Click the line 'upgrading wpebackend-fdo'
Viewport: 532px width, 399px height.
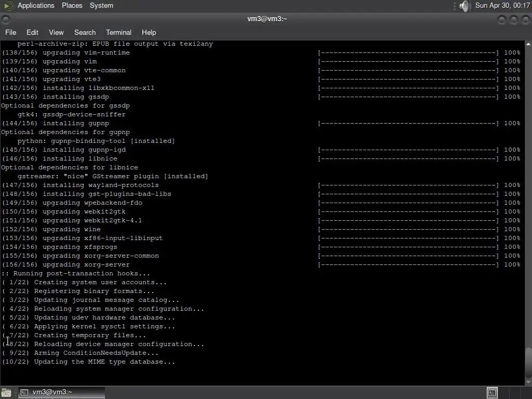[x=72, y=203]
